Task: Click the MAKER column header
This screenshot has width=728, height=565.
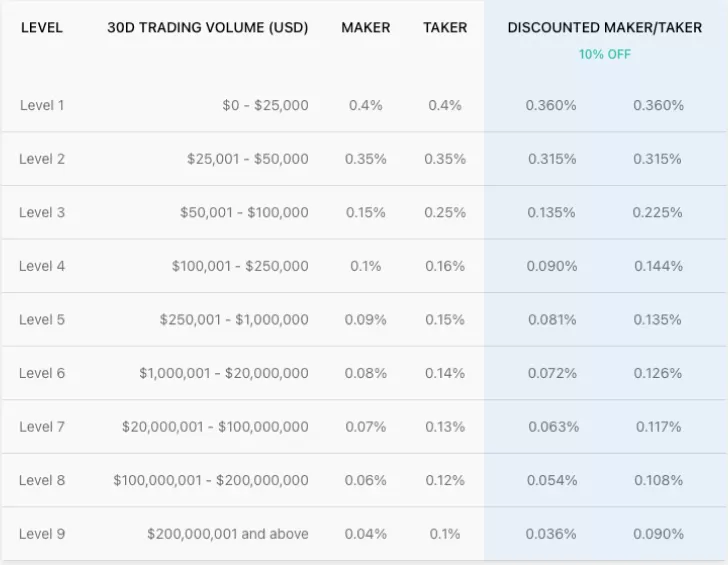Action: coord(366,28)
